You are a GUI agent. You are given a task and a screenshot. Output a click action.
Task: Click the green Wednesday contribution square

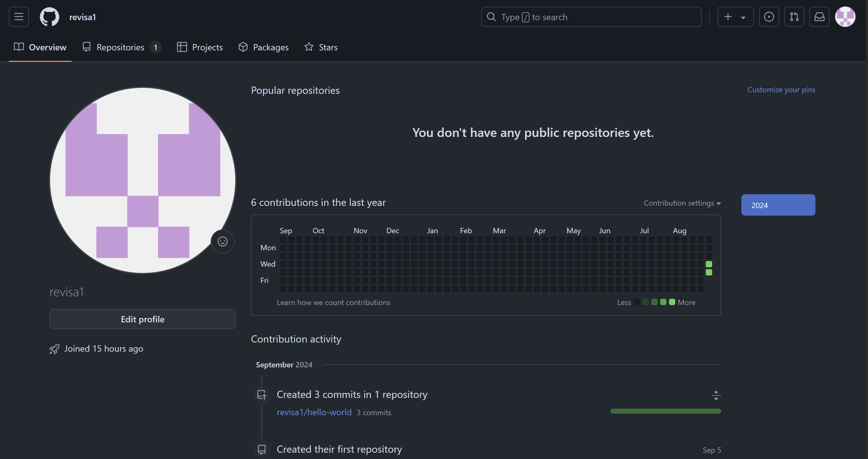coord(709,264)
